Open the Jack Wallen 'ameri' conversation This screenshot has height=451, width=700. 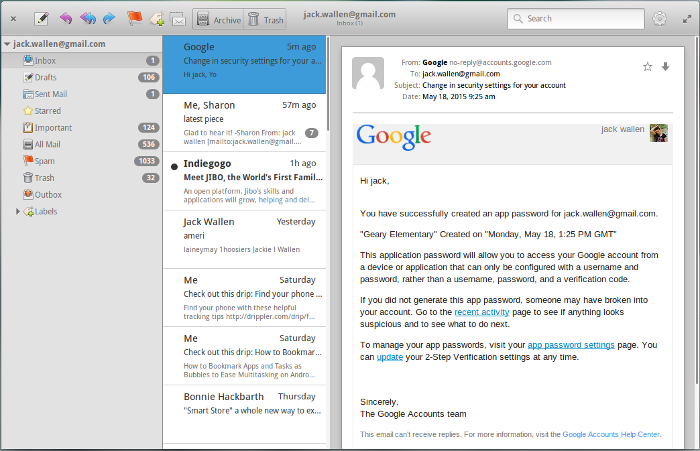coord(244,239)
